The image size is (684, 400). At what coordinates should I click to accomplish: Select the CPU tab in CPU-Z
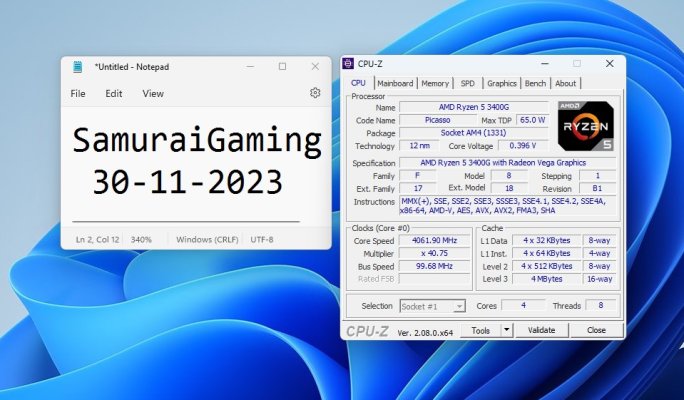(358, 83)
